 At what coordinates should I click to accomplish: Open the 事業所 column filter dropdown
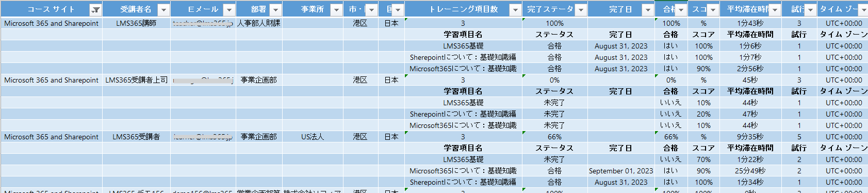tap(336, 10)
